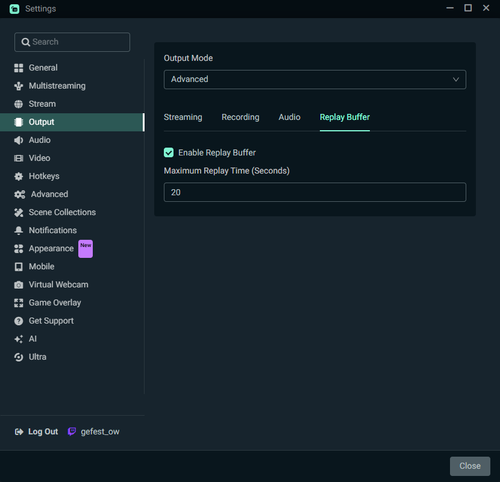The height and width of the screenshot is (482, 500).
Task: Focus the Search settings field
Action: pos(72,42)
